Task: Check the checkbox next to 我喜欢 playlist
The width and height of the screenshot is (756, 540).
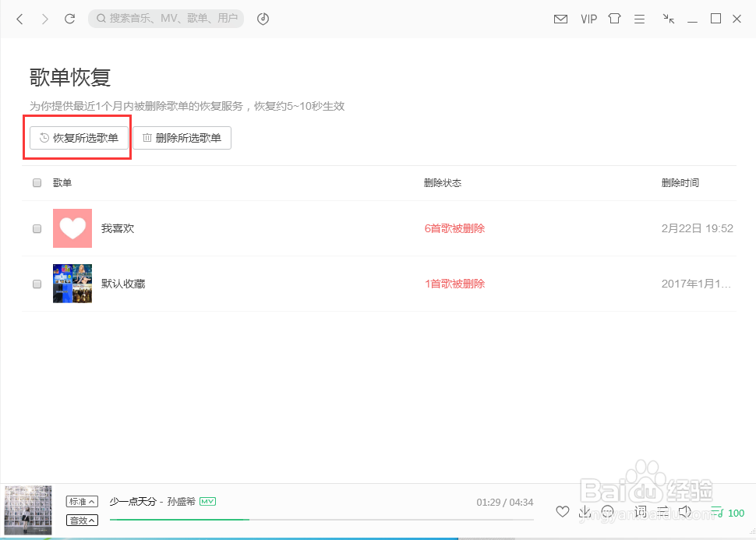Action: 37,228
